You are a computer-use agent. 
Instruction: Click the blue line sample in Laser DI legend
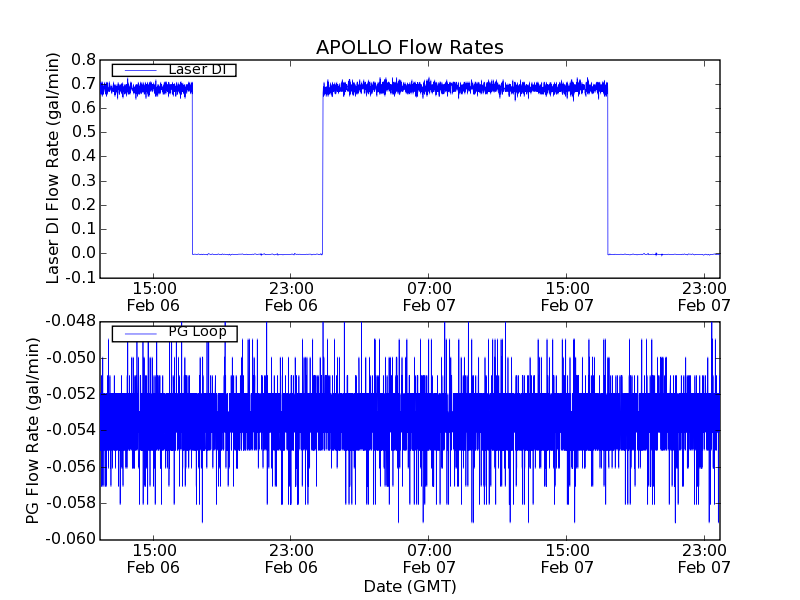138,69
